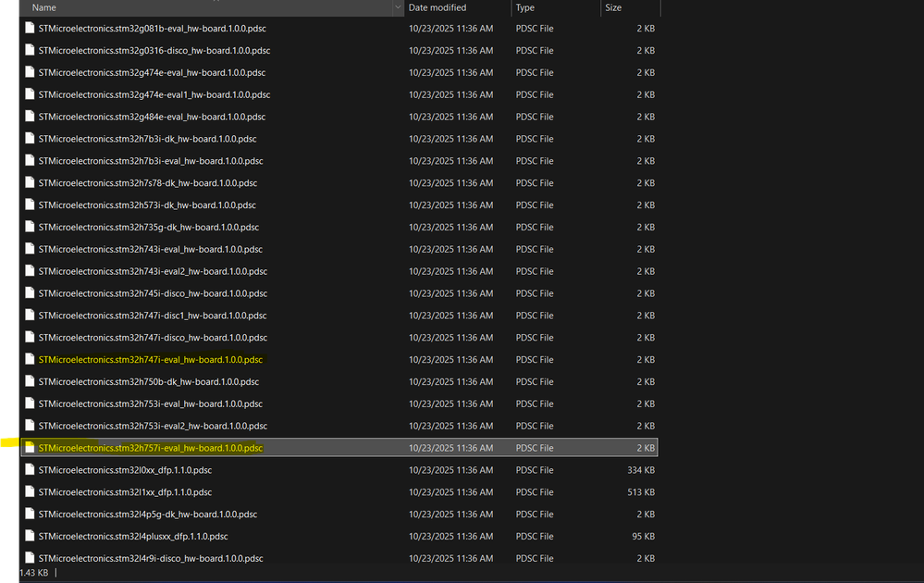924x583 pixels.
Task: Select STMicroelectronics.stm32h757i-eval_hw-board.1.0.0.pdsc file name
Action: [x=150, y=448]
